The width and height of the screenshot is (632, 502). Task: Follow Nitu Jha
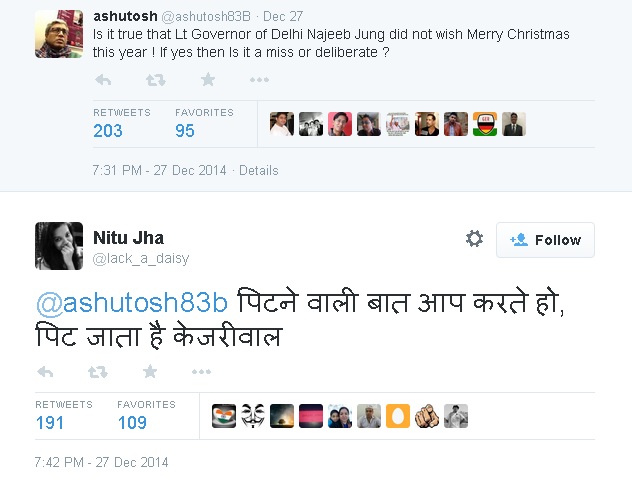[x=545, y=240]
